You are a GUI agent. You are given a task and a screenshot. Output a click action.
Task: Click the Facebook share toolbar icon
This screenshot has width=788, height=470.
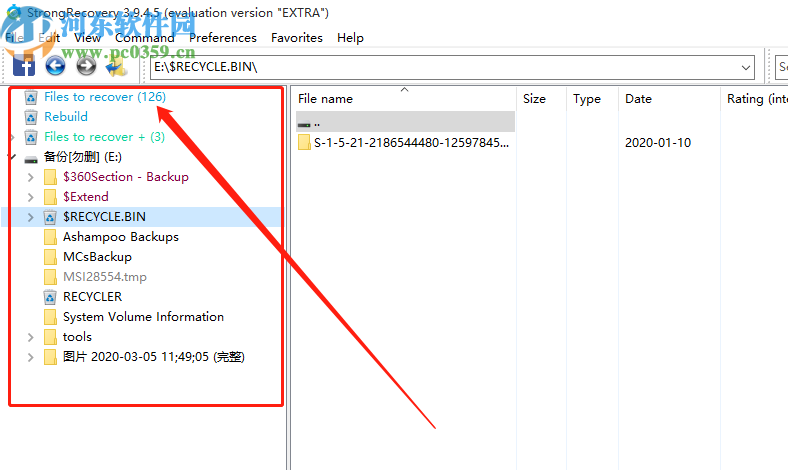[x=24, y=66]
